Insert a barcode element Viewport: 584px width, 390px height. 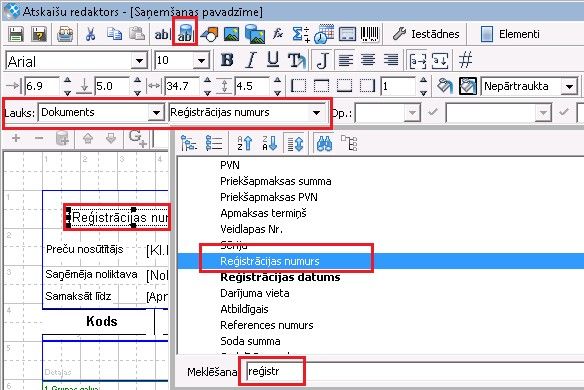tap(369, 34)
